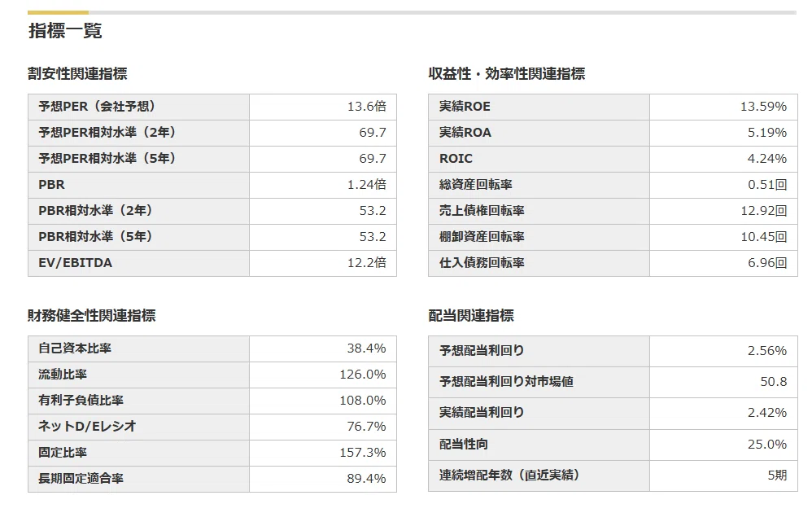Click the 予想配当利回り label cell
Viewport: 812px width, 526px height.
pyautogui.click(x=539, y=352)
